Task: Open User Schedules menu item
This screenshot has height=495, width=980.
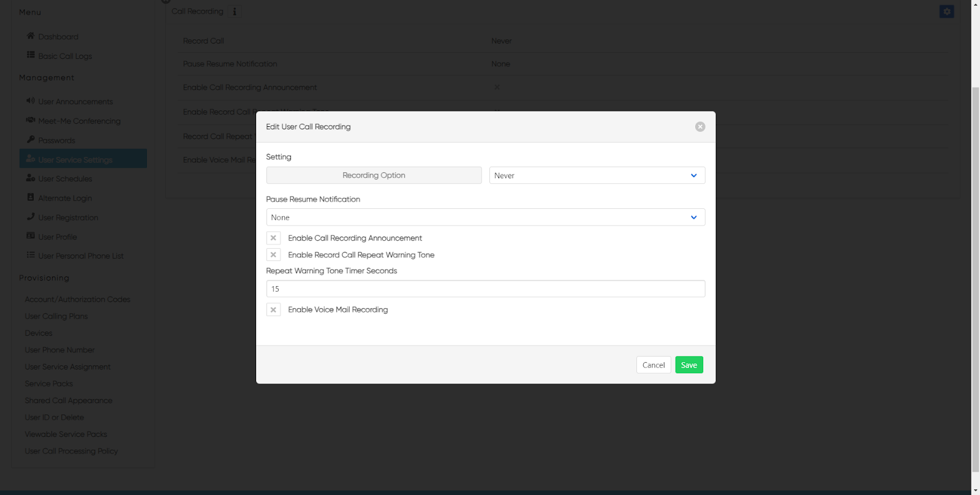Action: pos(65,179)
